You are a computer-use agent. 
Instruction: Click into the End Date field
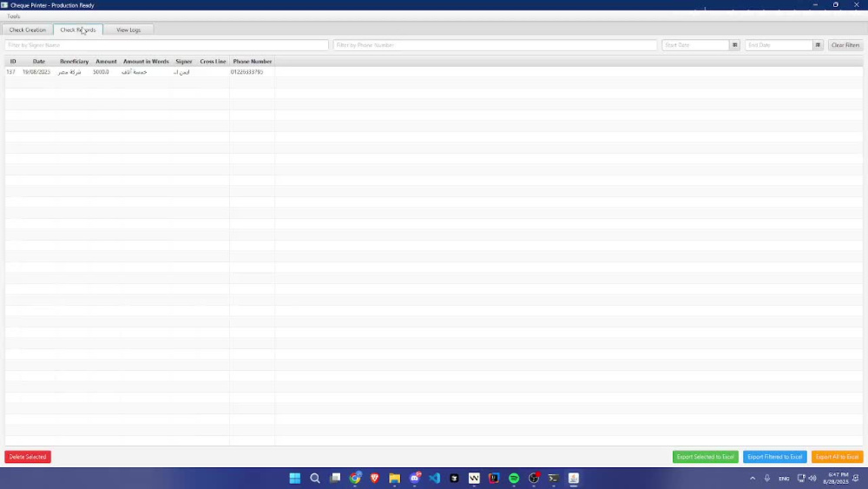[779, 45]
